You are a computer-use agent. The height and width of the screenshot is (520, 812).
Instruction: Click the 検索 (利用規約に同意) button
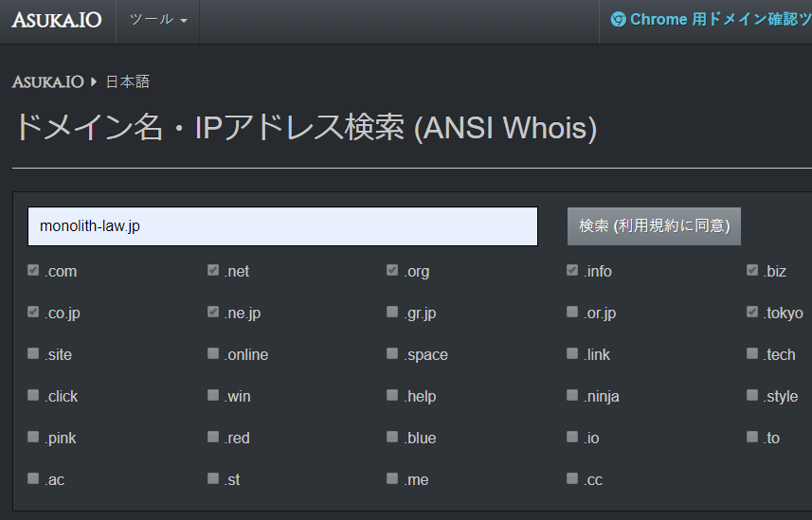tap(654, 226)
